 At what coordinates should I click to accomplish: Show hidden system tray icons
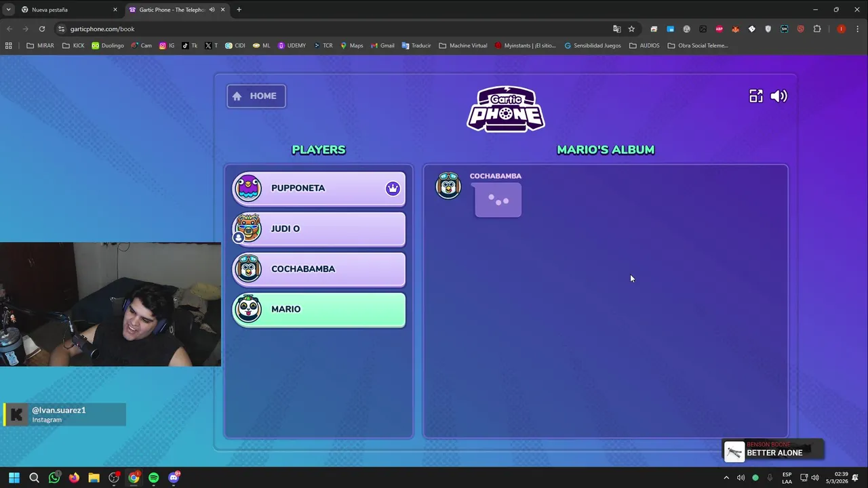pos(726,478)
